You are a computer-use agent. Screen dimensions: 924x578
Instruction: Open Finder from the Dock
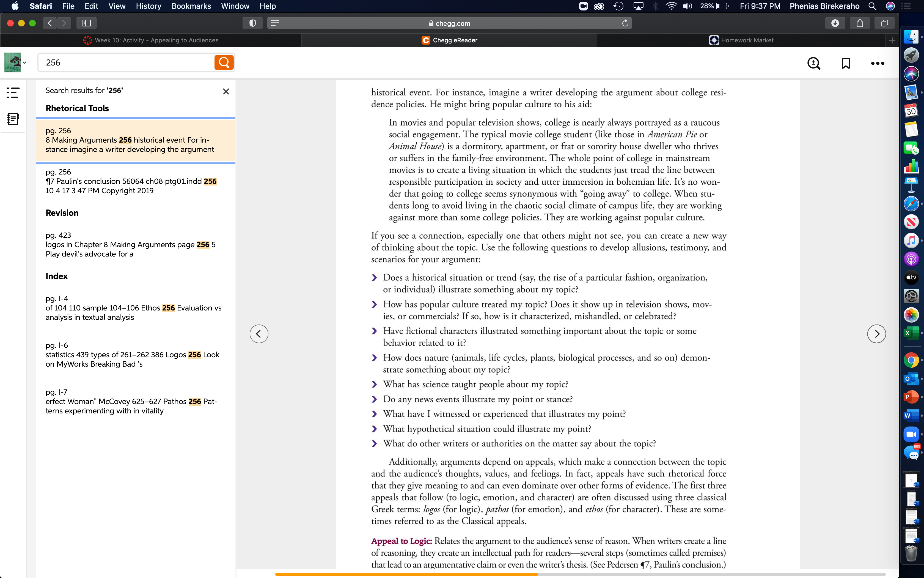click(x=911, y=37)
